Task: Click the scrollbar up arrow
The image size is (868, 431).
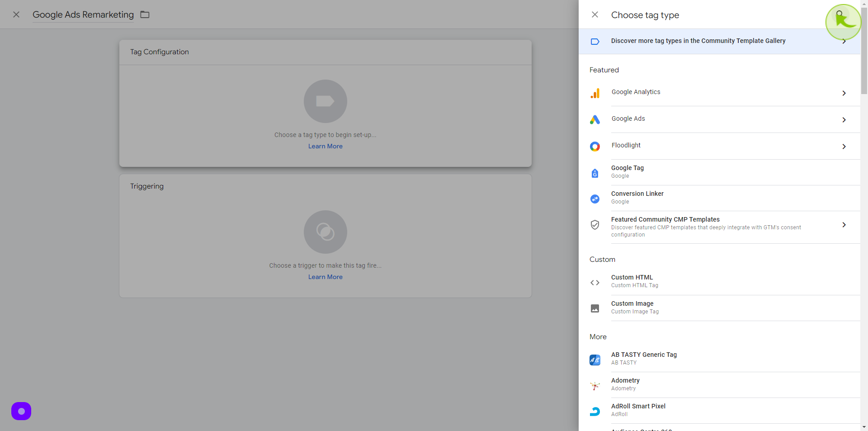Action: tap(864, 3)
